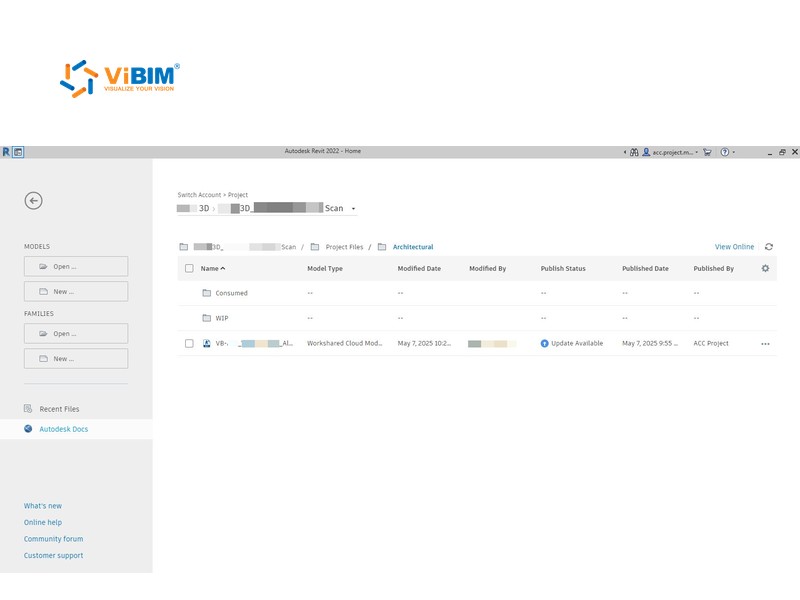This screenshot has width=800, height=600.
Task: Open the three-dots menu for VB model
Action: click(x=765, y=344)
